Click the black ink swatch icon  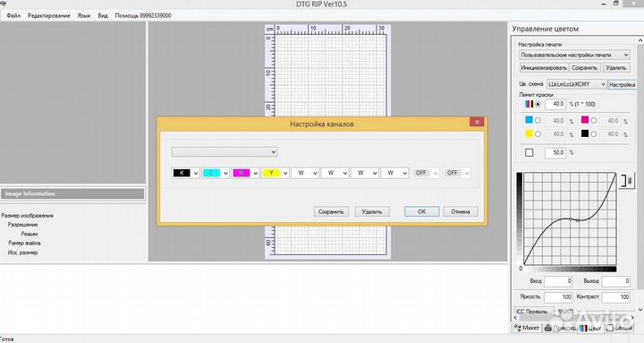pyautogui.click(x=585, y=133)
